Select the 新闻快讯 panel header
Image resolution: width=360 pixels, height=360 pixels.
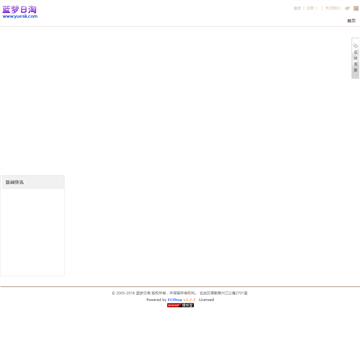[33, 182]
